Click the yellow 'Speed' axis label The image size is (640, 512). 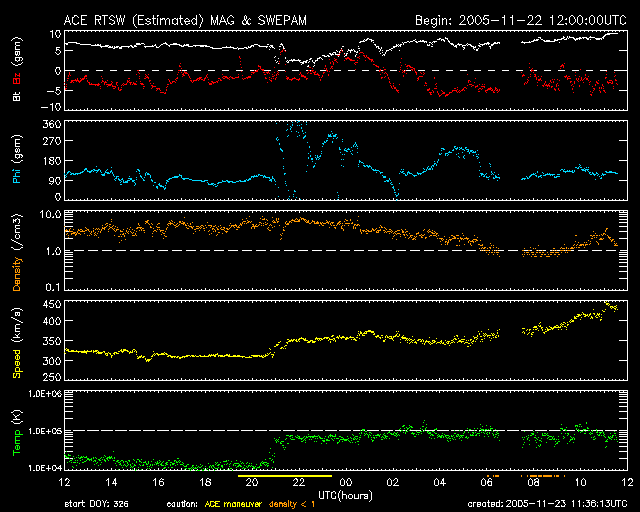tap(17, 364)
